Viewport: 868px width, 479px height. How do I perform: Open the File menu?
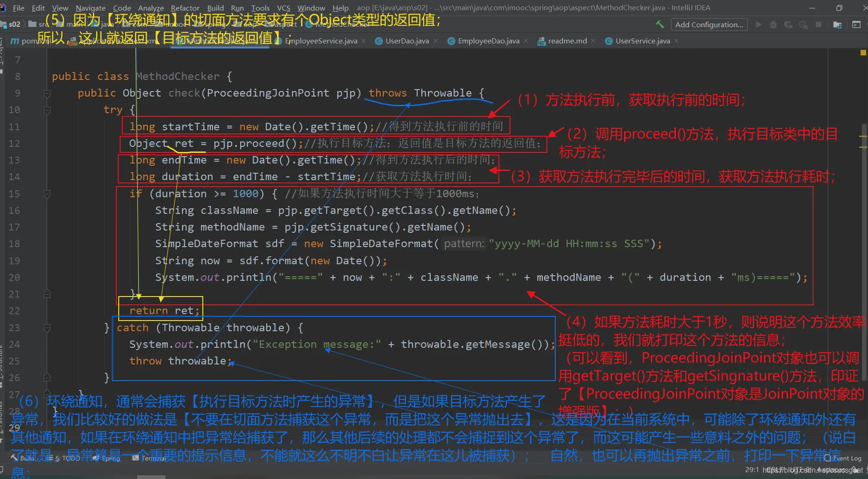(x=18, y=8)
